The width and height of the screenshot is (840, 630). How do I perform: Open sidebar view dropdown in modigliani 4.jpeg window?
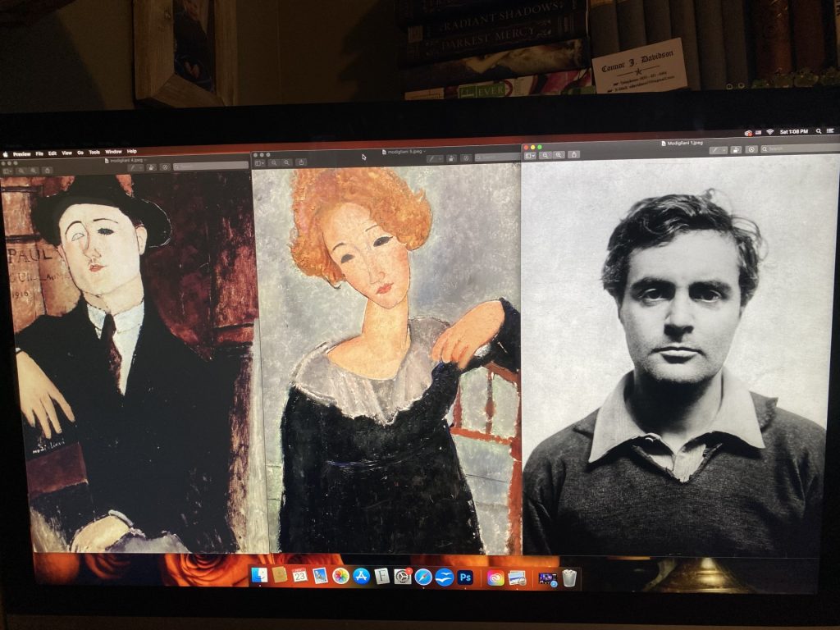tap(7, 171)
